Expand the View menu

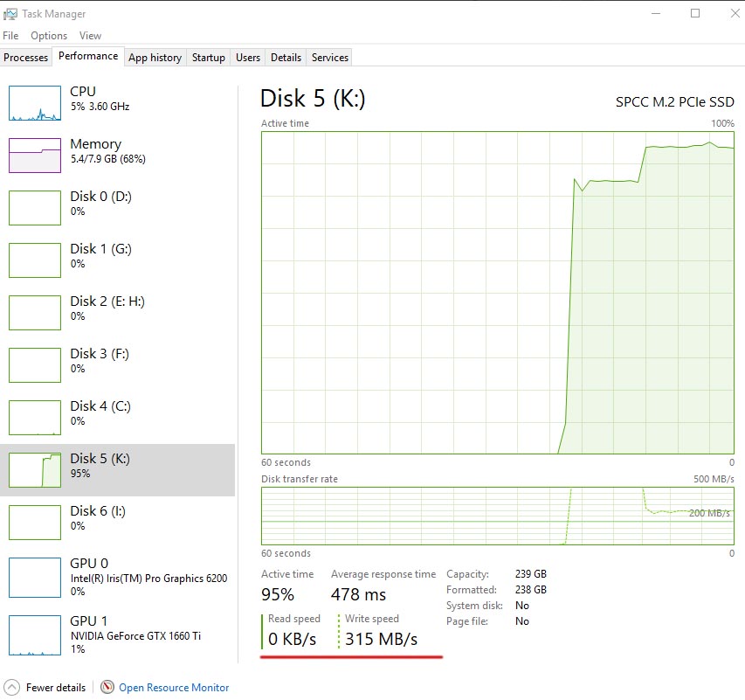click(x=90, y=36)
